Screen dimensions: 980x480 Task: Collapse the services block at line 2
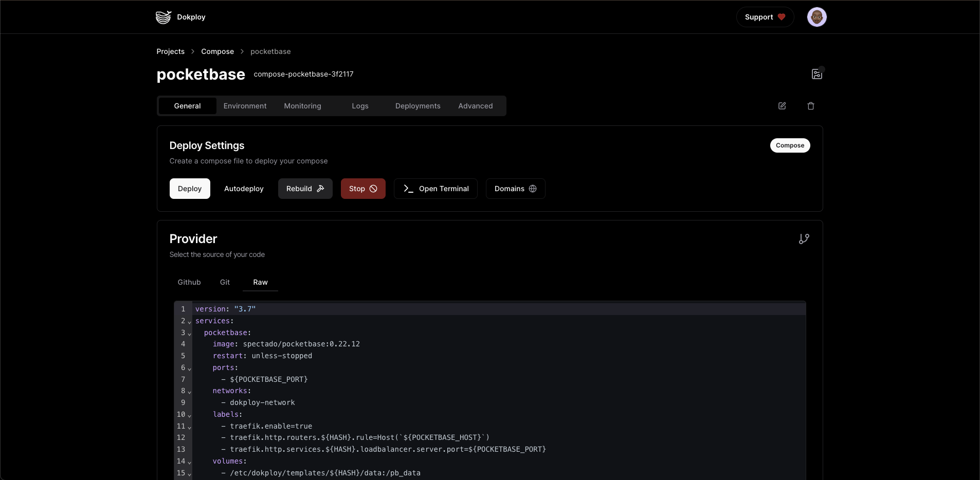(x=189, y=322)
